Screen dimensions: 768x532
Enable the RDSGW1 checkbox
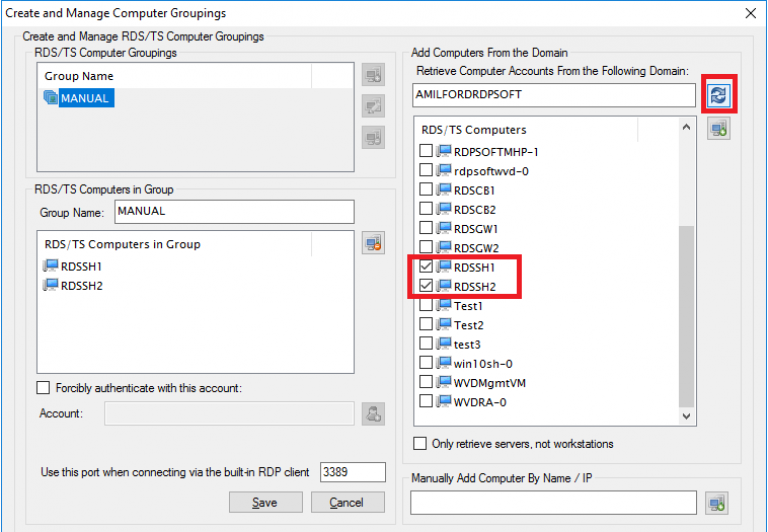pos(426,228)
